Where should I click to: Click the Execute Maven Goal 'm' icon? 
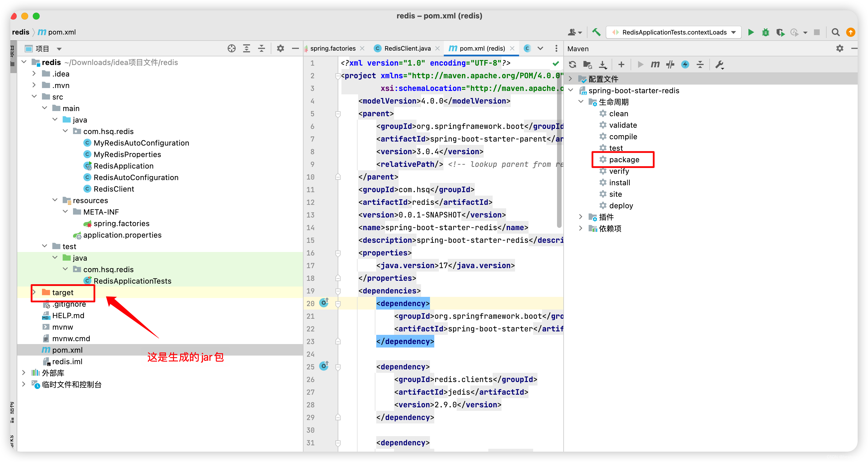point(655,64)
